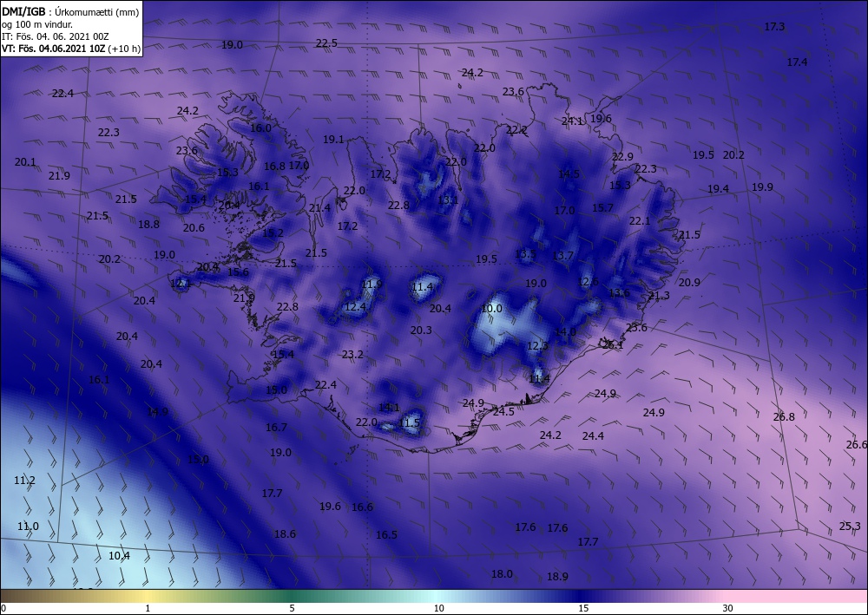
Task: Select the 12.6 value on the map
Action: pos(588,282)
